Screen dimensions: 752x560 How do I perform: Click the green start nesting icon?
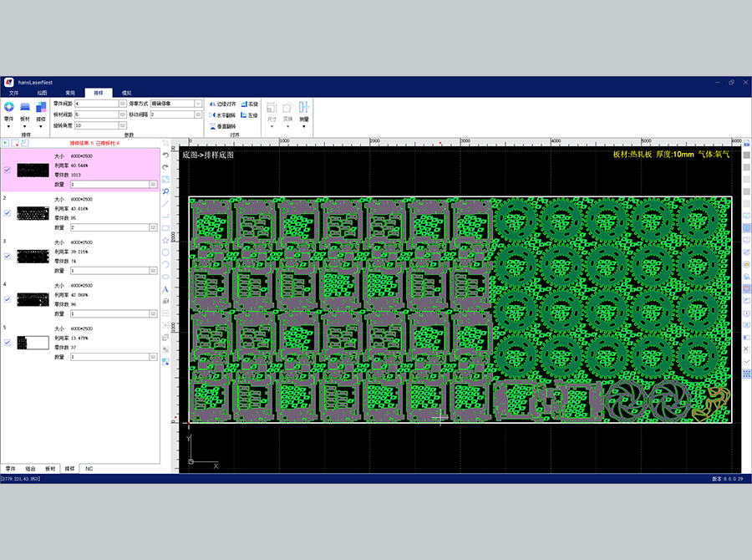point(6,143)
